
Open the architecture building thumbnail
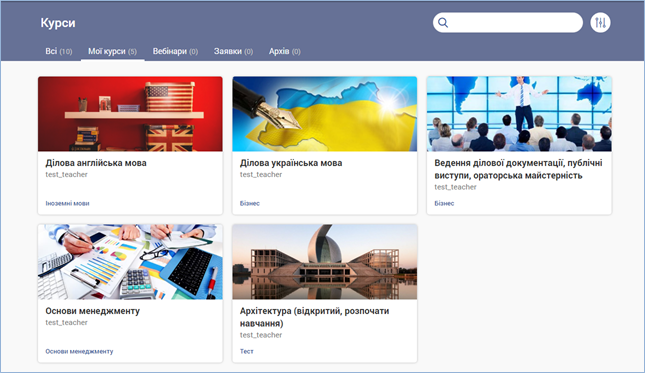325,262
